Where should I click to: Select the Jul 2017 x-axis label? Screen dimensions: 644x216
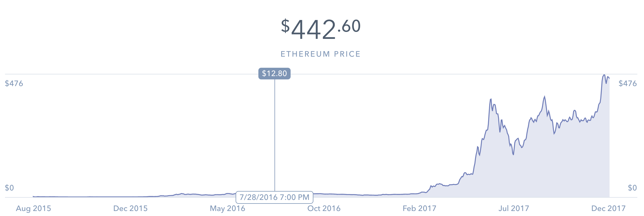(514, 209)
